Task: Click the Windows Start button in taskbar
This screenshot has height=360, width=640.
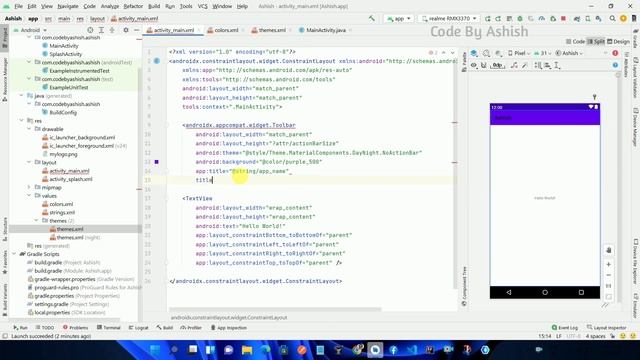Action: (x=155, y=350)
